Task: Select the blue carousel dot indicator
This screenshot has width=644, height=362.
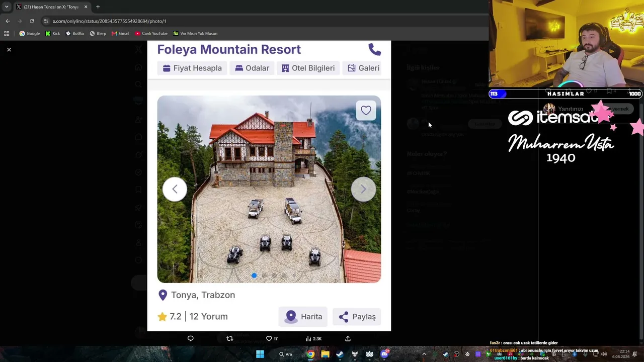Action: 254,276
